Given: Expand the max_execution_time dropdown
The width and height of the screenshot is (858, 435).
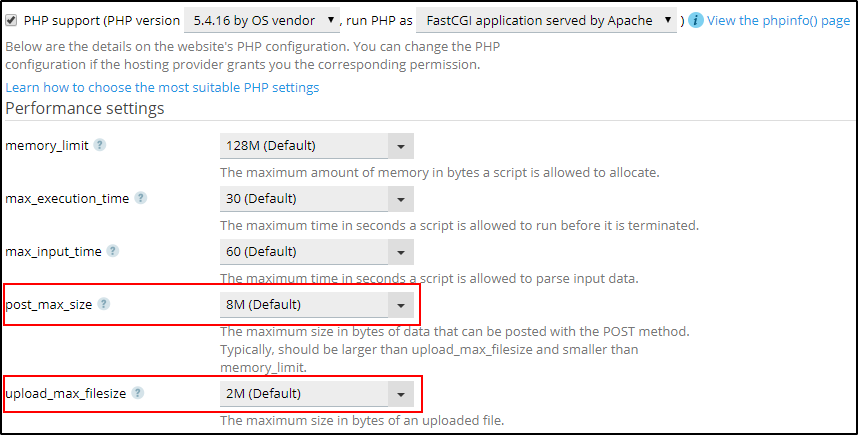Looking at the screenshot, I should [x=401, y=199].
